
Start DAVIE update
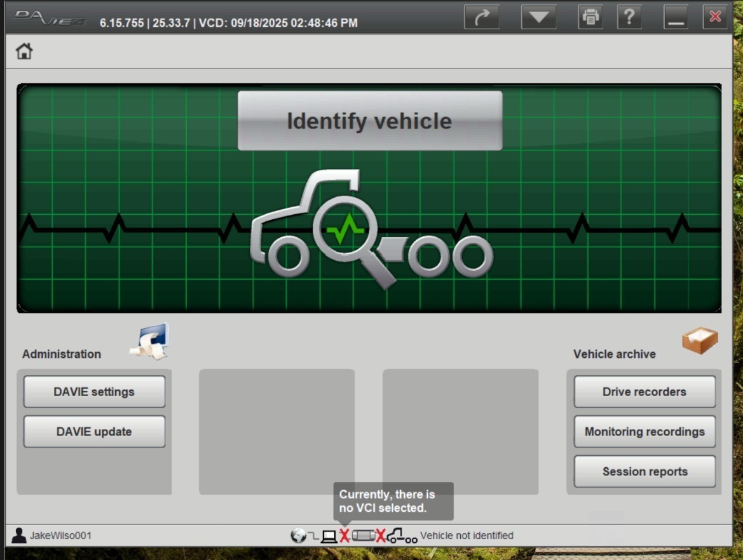(94, 432)
